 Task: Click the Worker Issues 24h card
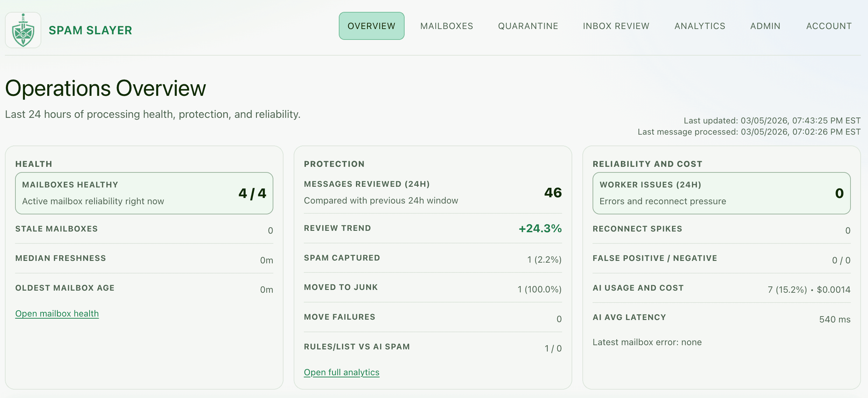(x=722, y=193)
